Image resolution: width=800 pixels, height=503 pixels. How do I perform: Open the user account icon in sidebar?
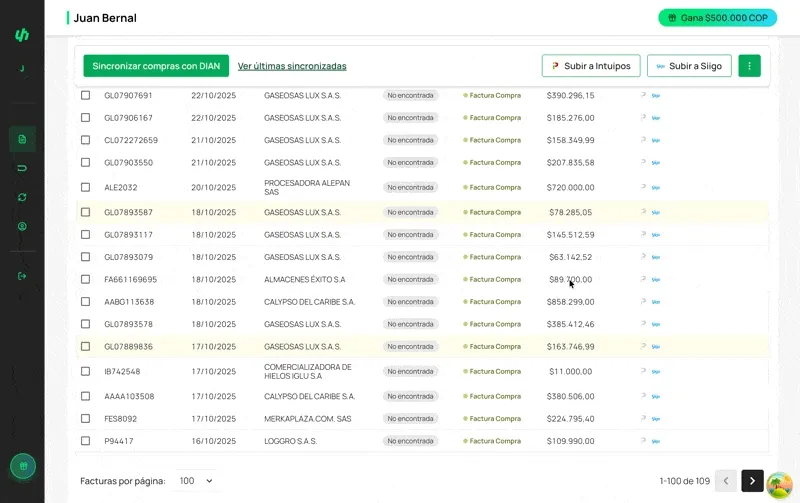coord(22,226)
